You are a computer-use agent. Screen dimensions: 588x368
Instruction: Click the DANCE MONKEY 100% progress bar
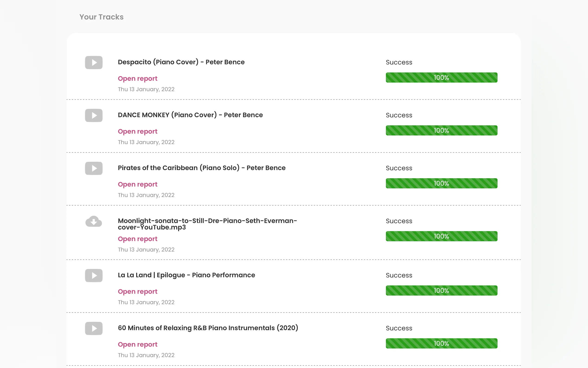(441, 130)
